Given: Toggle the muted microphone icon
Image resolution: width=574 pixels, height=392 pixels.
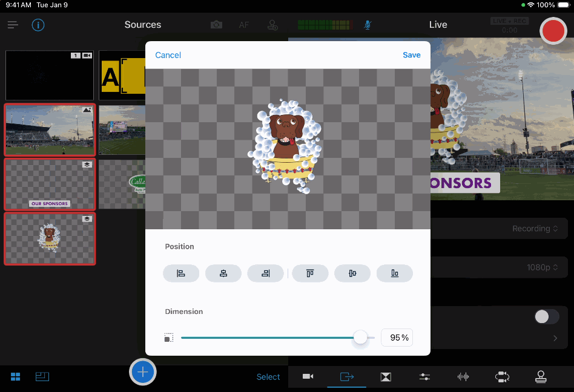Looking at the screenshot, I should pyautogui.click(x=368, y=25).
